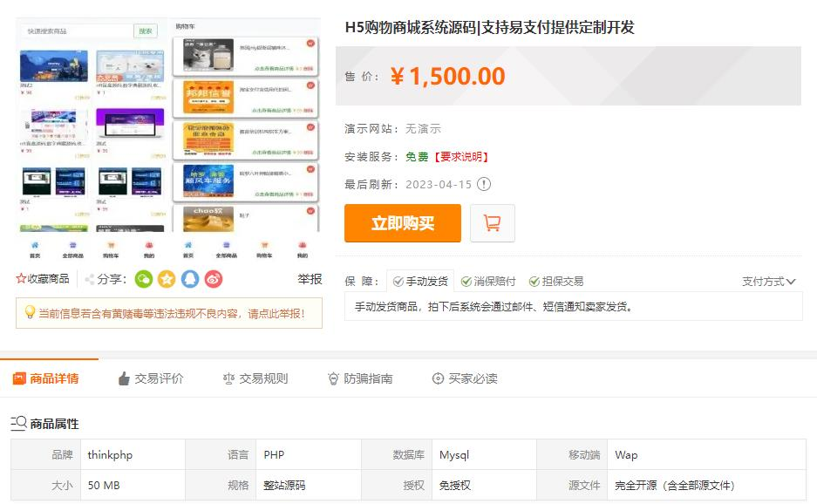Screen dimensions: 817x504
Task: Click the info icon beside 2023-04-15
Action: (x=484, y=184)
